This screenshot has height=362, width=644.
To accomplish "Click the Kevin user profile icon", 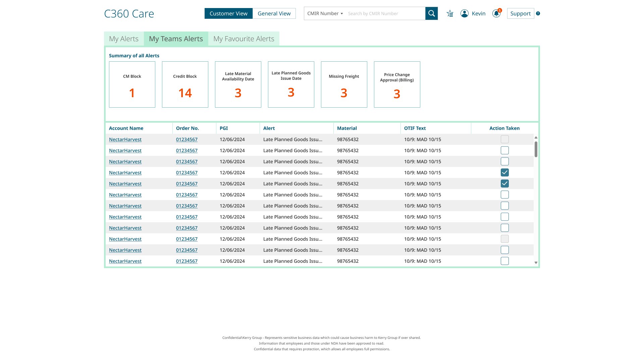I will (x=465, y=13).
